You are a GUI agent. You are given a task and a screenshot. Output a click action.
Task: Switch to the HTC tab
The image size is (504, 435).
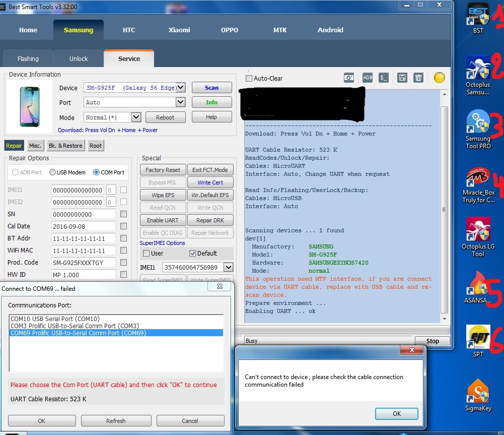(x=129, y=30)
